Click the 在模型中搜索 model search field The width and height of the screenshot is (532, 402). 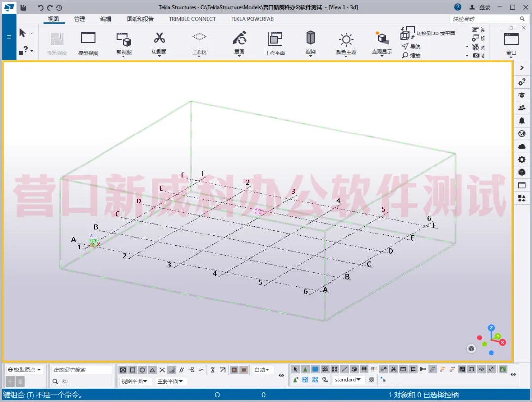coord(82,369)
